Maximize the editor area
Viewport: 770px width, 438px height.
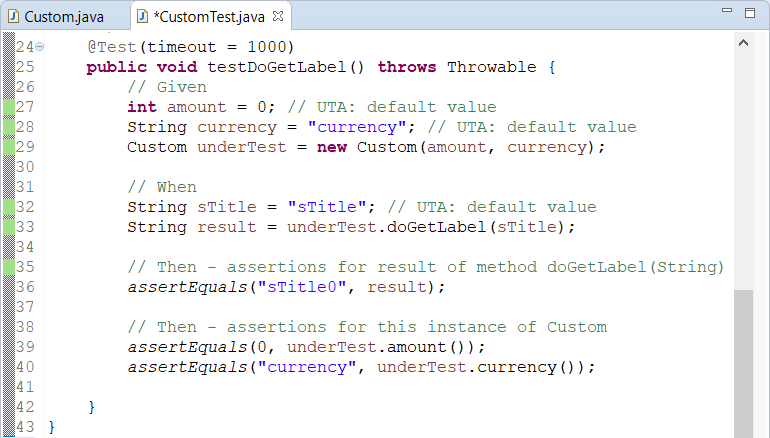click(750, 13)
